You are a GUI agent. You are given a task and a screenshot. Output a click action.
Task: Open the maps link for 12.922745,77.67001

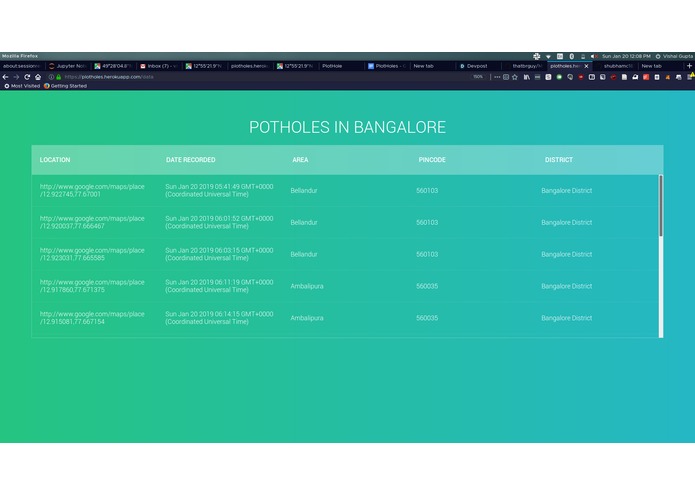click(x=92, y=191)
